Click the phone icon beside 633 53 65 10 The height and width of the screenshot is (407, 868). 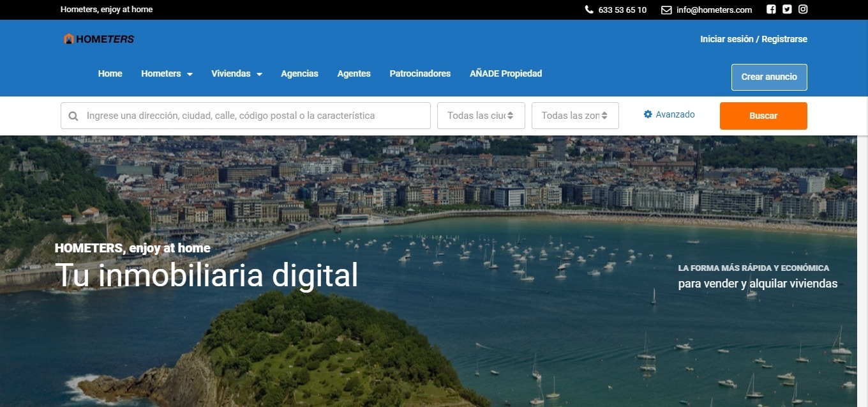tap(588, 10)
